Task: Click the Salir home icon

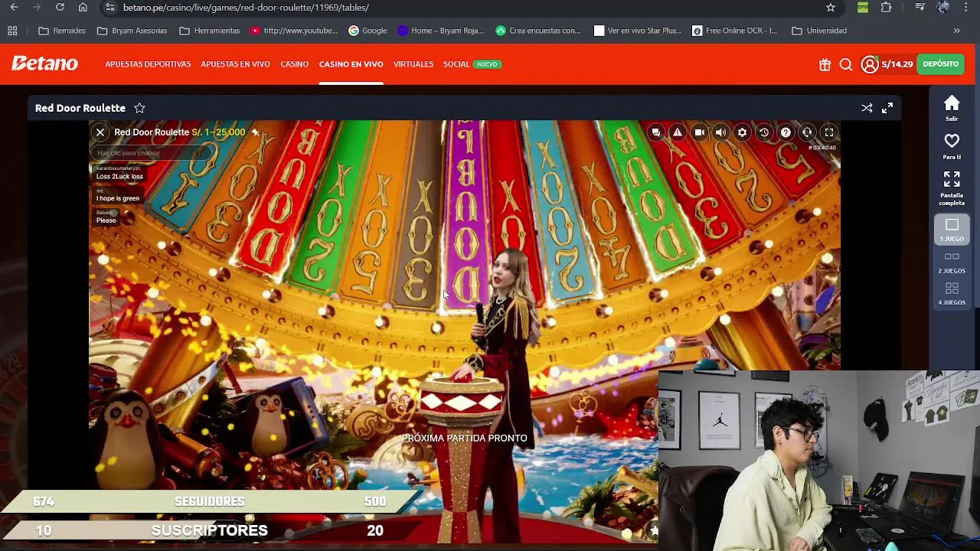Action: 952,108
